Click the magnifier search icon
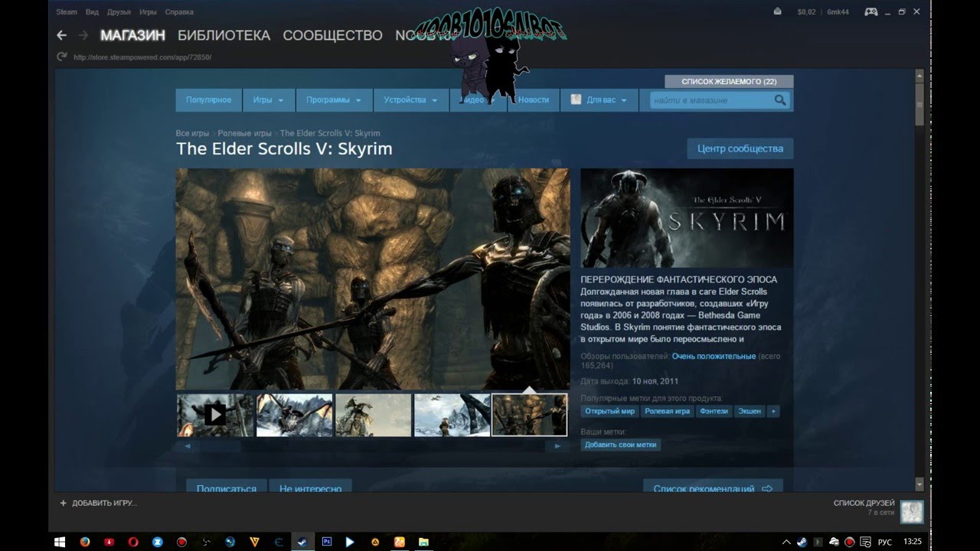Screen dimensions: 980x551 click(780, 100)
